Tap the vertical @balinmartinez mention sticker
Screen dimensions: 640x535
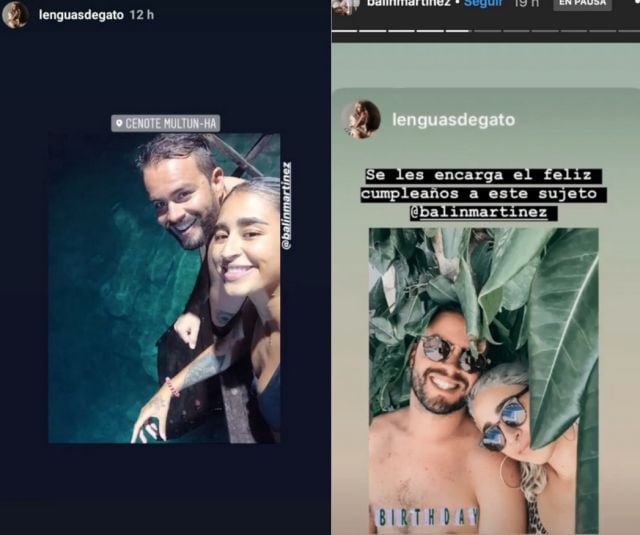coord(287,206)
